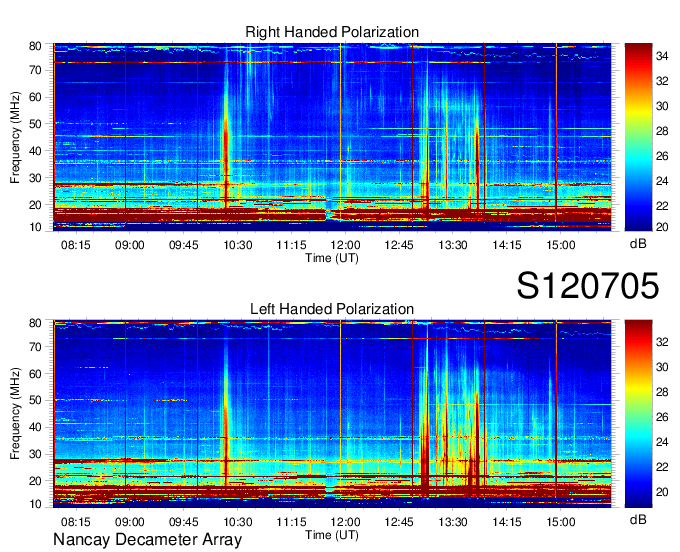Screen dimensions: 680x552
Task: Click the 08:15 tick under left-handed plot
Action: pyautogui.click(x=76, y=522)
